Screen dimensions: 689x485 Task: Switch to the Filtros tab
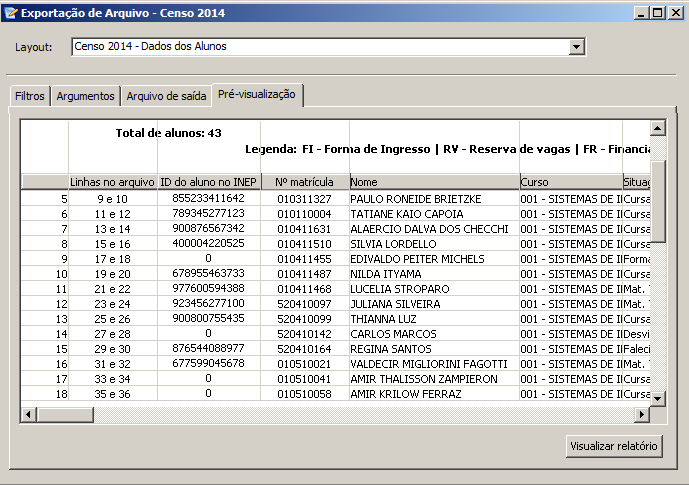pyautogui.click(x=29, y=97)
